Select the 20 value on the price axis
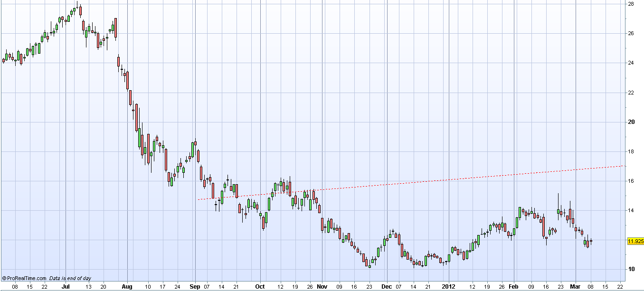The image size is (644, 291). (631, 122)
